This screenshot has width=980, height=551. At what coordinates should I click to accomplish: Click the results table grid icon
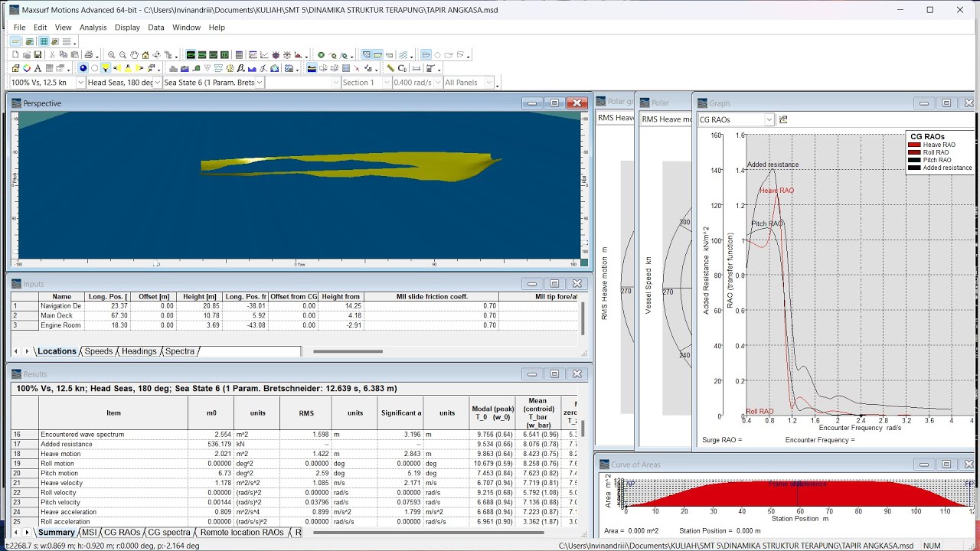(x=240, y=55)
